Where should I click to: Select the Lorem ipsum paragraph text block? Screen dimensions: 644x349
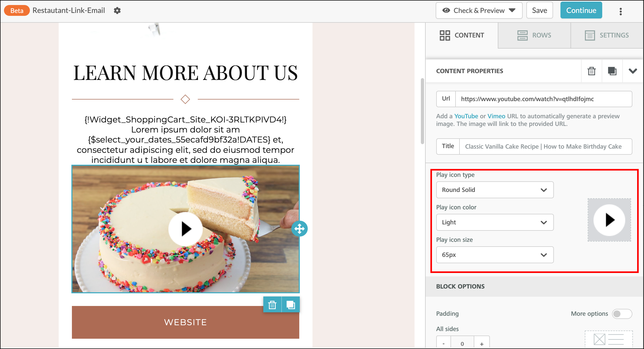186,140
